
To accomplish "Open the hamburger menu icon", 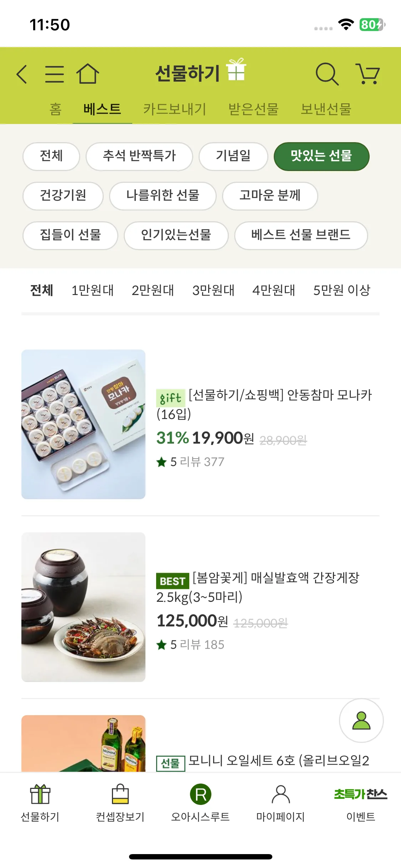I will [x=54, y=74].
